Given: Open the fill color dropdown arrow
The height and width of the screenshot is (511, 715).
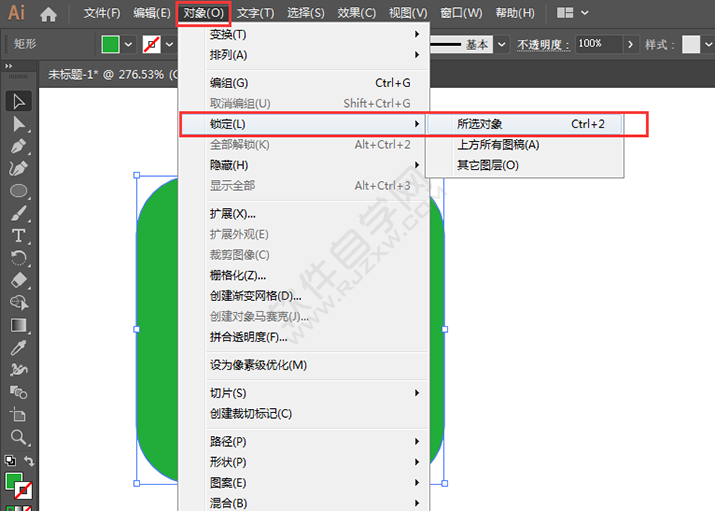Looking at the screenshot, I should coord(129,44).
